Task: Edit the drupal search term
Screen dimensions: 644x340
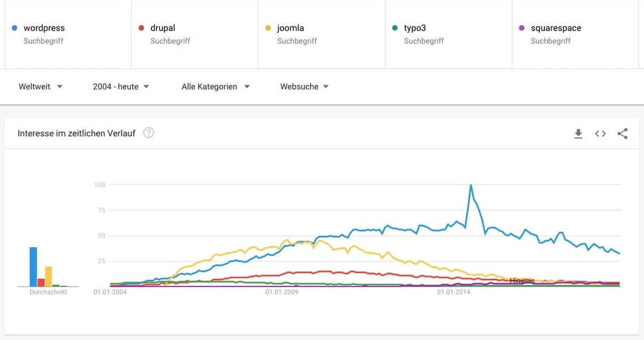Action: point(163,28)
